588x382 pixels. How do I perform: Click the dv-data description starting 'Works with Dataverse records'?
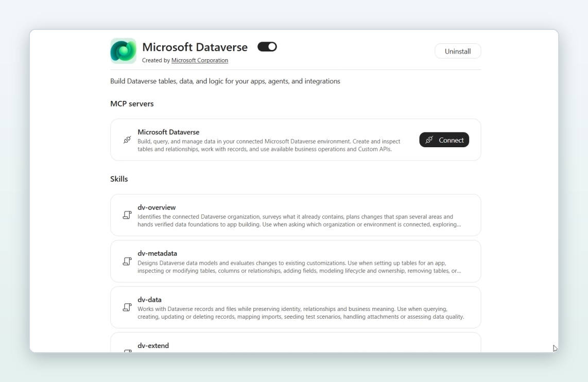point(301,313)
